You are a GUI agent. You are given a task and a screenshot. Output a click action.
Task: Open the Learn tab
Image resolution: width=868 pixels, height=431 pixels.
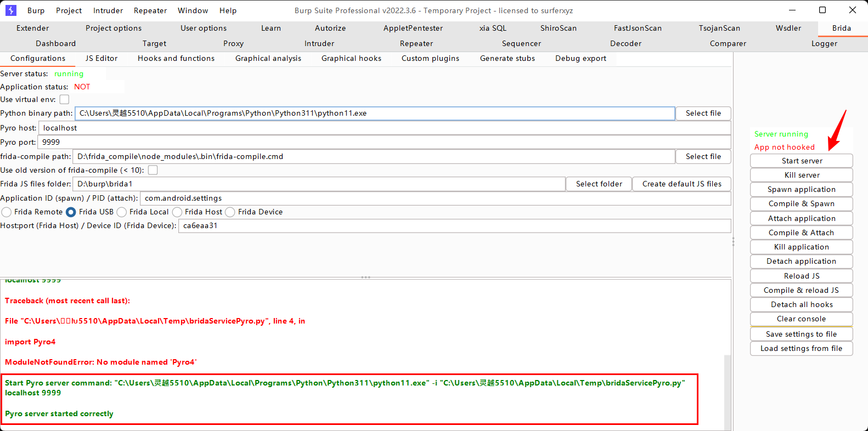pyautogui.click(x=271, y=28)
